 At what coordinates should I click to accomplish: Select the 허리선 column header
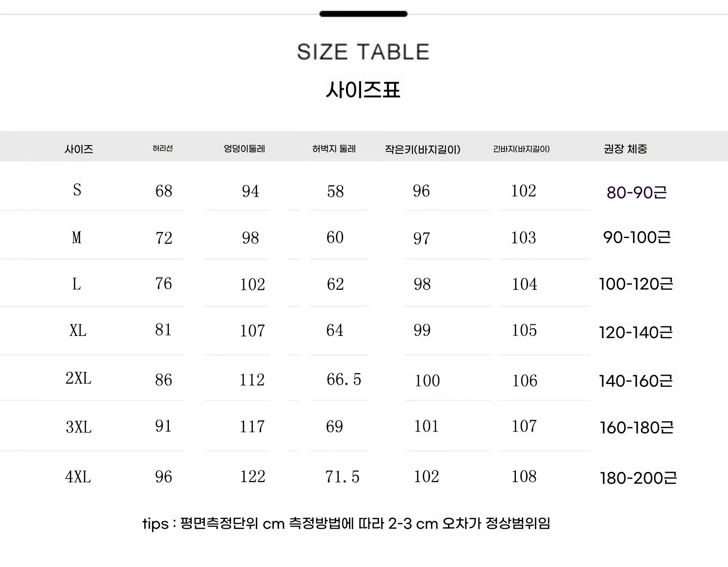[163, 149]
